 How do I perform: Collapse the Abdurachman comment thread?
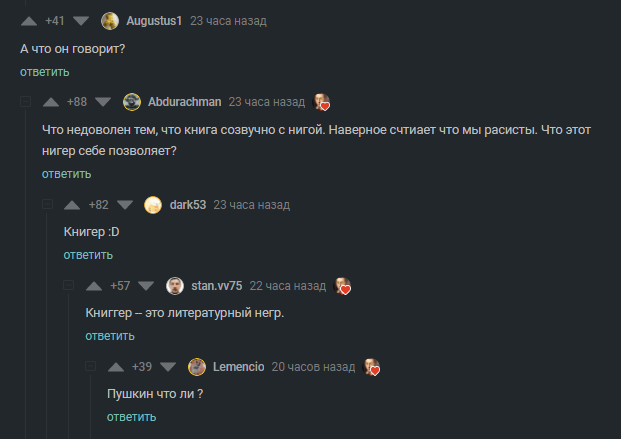[x=25, y=102]
